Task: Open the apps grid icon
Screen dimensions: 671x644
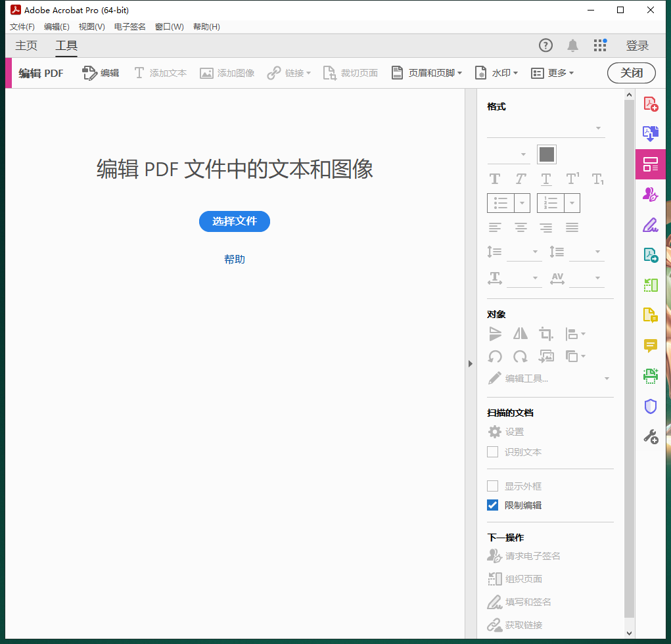Action: (599, 45)
